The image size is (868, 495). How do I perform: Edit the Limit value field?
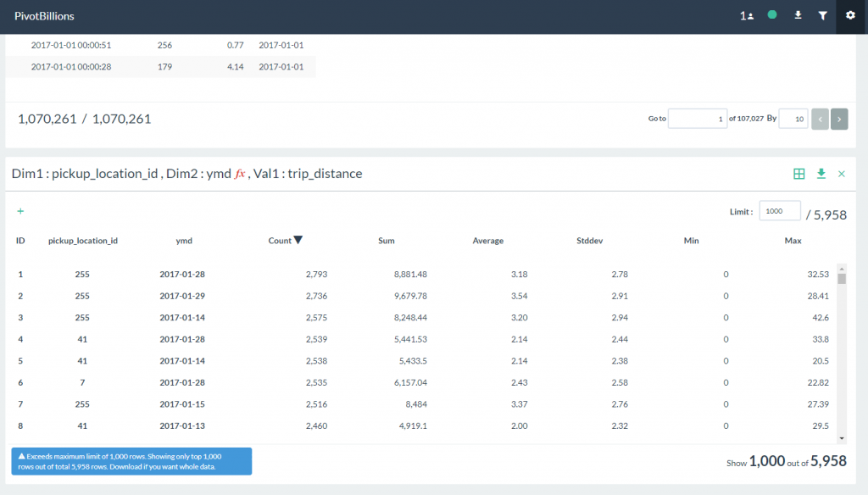(780, 211)
